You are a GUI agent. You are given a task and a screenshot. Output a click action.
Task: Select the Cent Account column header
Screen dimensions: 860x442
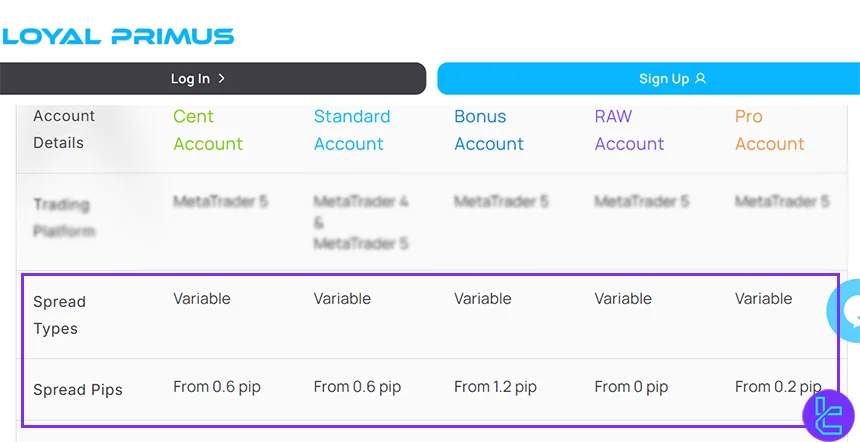208,130
